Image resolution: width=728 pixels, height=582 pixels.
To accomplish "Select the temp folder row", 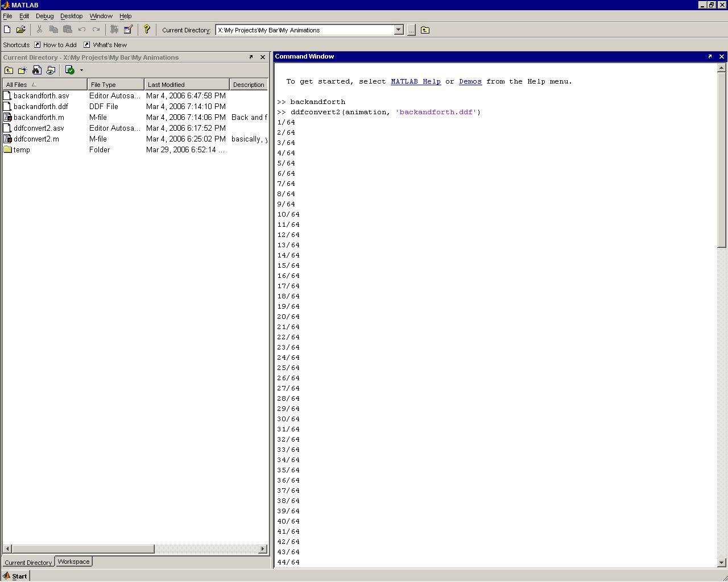I will click(135, 149).
